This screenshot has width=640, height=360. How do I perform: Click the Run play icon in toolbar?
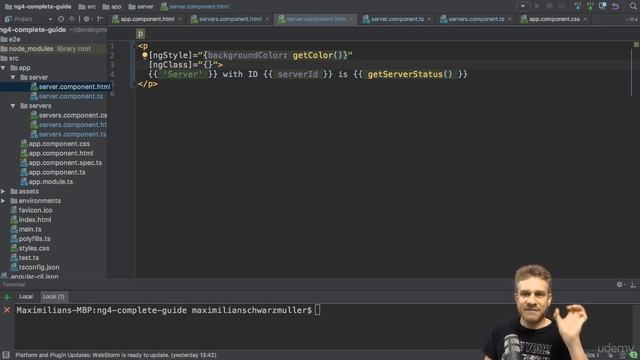(x=537, y=6)
